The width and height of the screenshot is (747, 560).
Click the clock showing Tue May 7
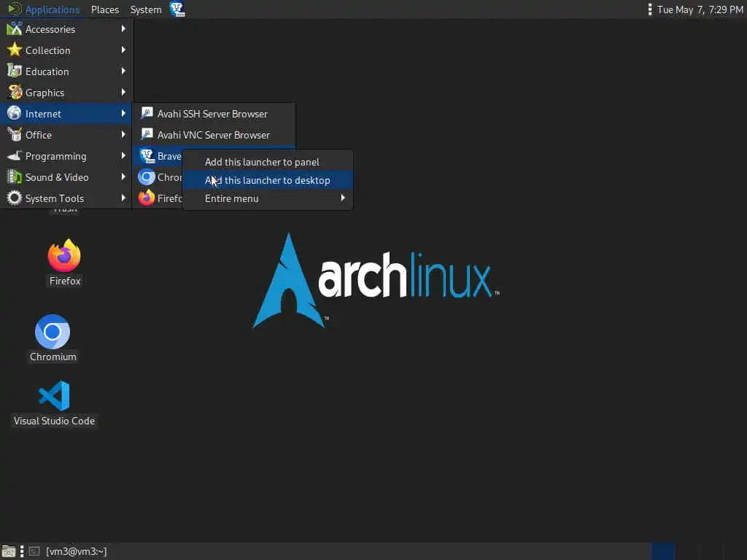[700, 9]
